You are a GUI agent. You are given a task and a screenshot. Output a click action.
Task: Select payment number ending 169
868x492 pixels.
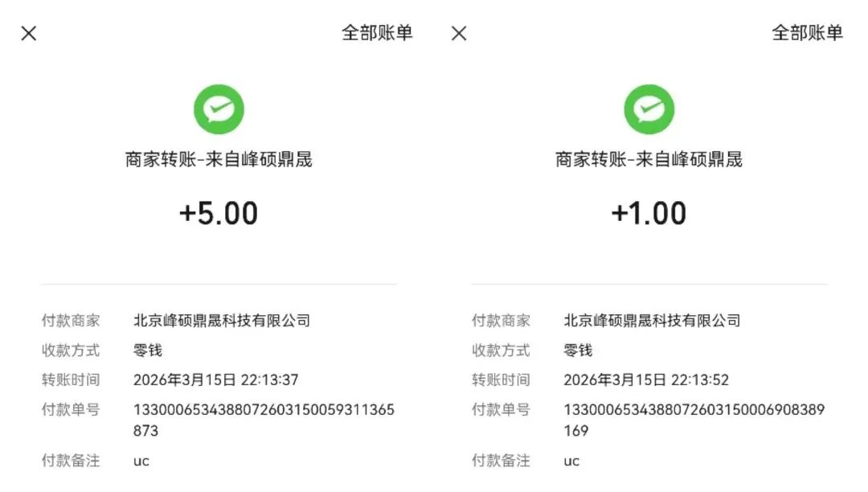pyautogui.click(x=694, y=420)
